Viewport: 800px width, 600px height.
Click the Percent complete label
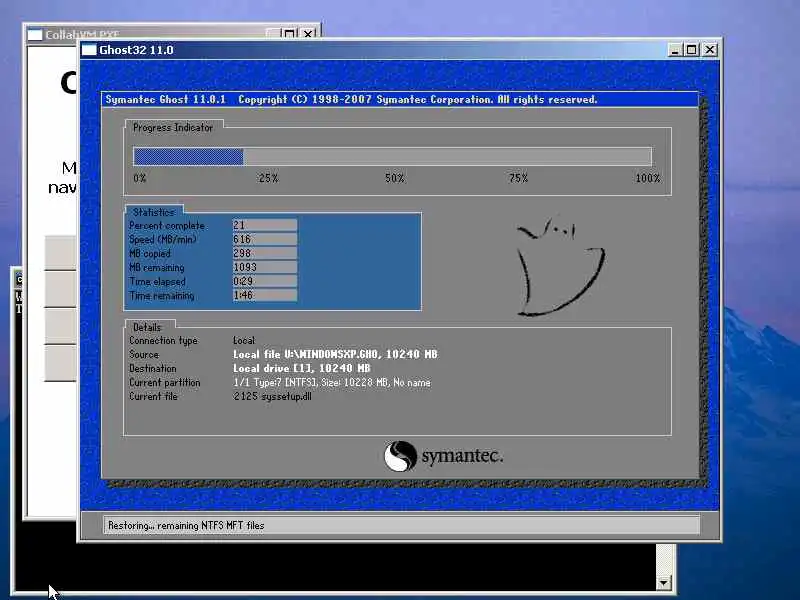click(x=167, y=226)
